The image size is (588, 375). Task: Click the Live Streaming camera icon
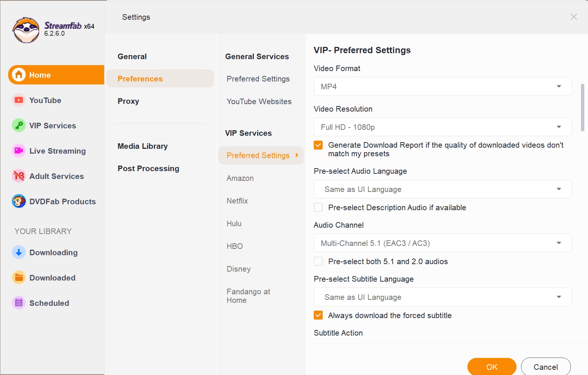(19, 151)
